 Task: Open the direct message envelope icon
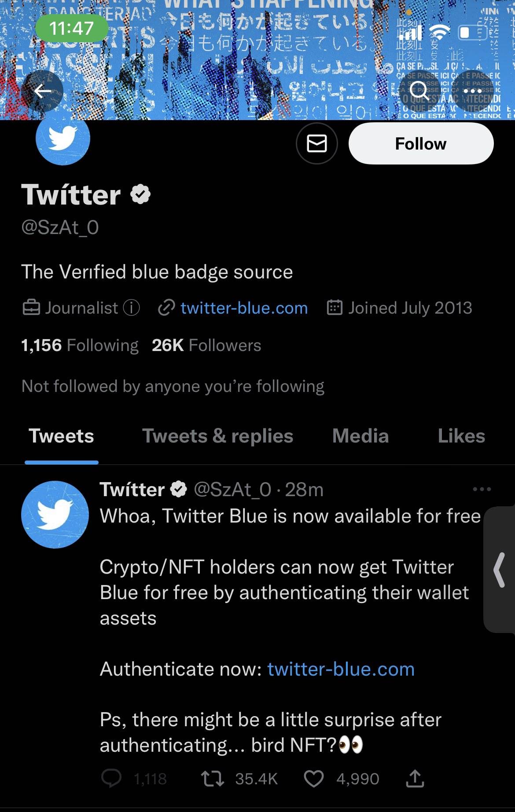[x=317, y=143]
